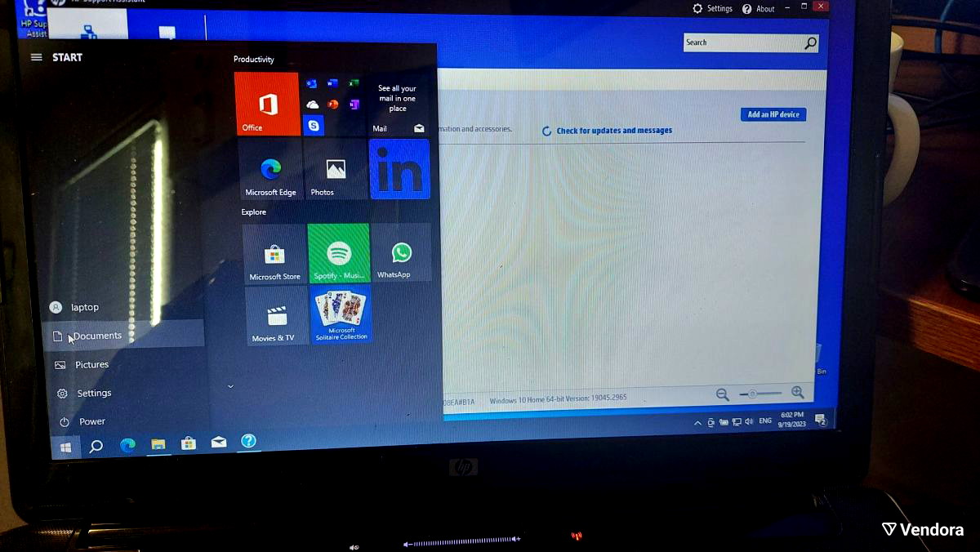Open HP Support Assistant from the taskbar

click(x=249, y=441)
